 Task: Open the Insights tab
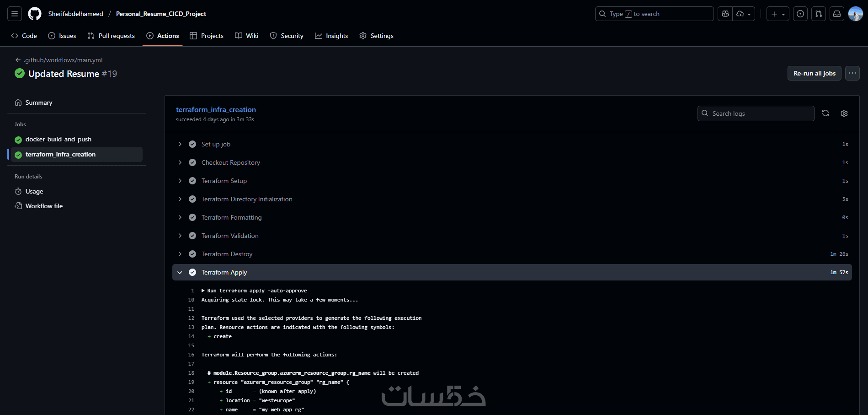pos(331,36)
